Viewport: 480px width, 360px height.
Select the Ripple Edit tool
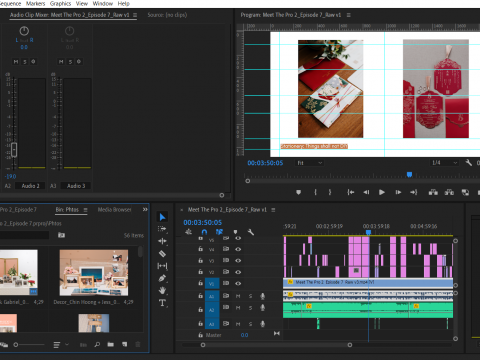coord(162,241)
